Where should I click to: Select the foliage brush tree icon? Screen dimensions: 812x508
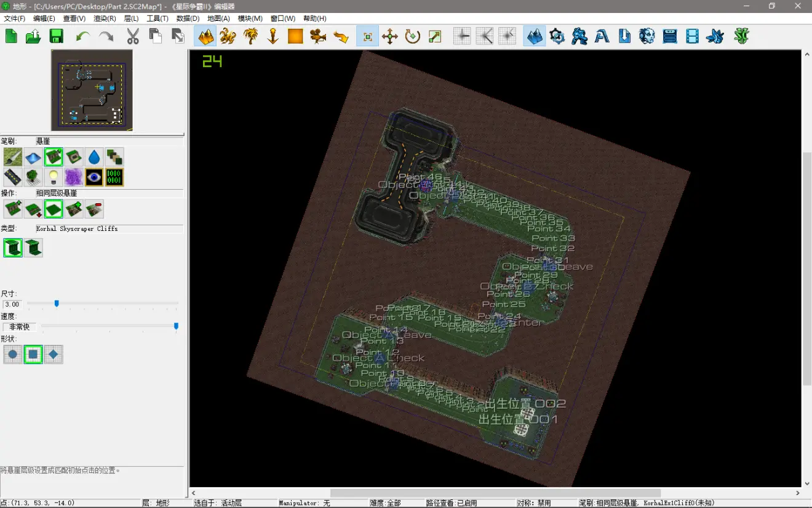coord(33,177)
